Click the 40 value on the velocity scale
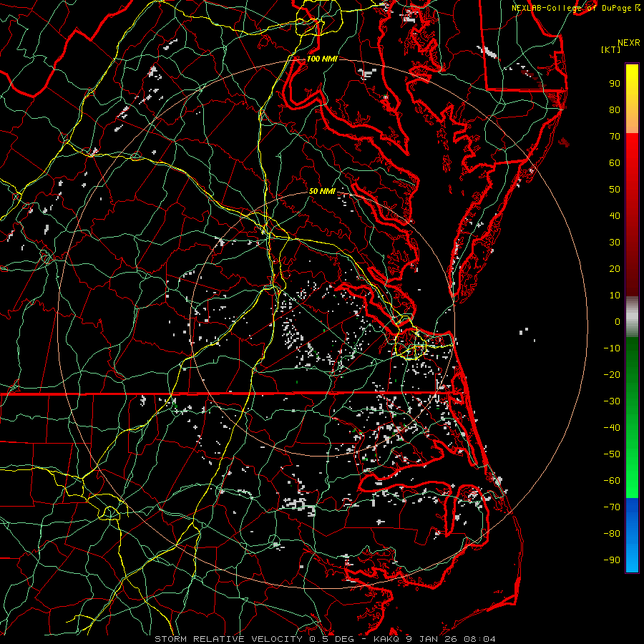This screenshot has height=644, width=644. click(x=615, y=215)
